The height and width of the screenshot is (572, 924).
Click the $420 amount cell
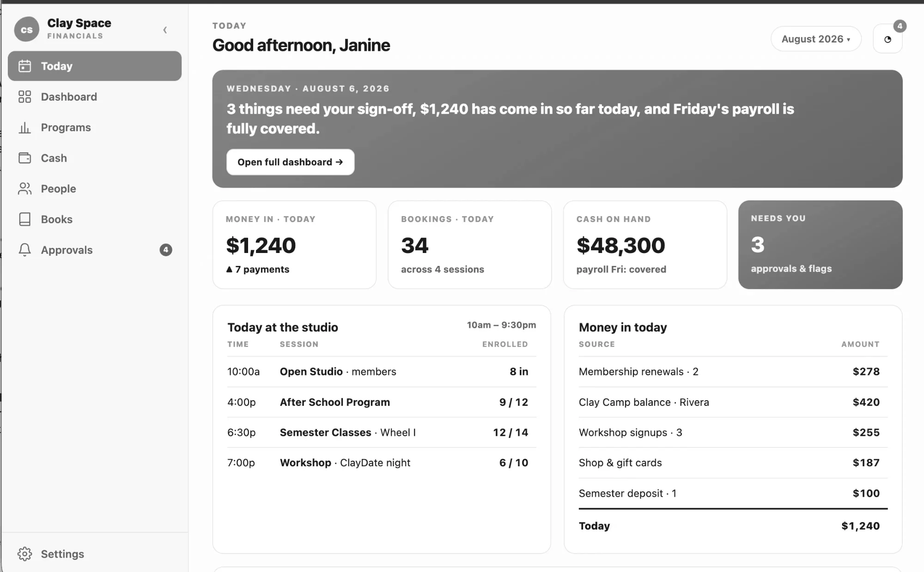866,402
